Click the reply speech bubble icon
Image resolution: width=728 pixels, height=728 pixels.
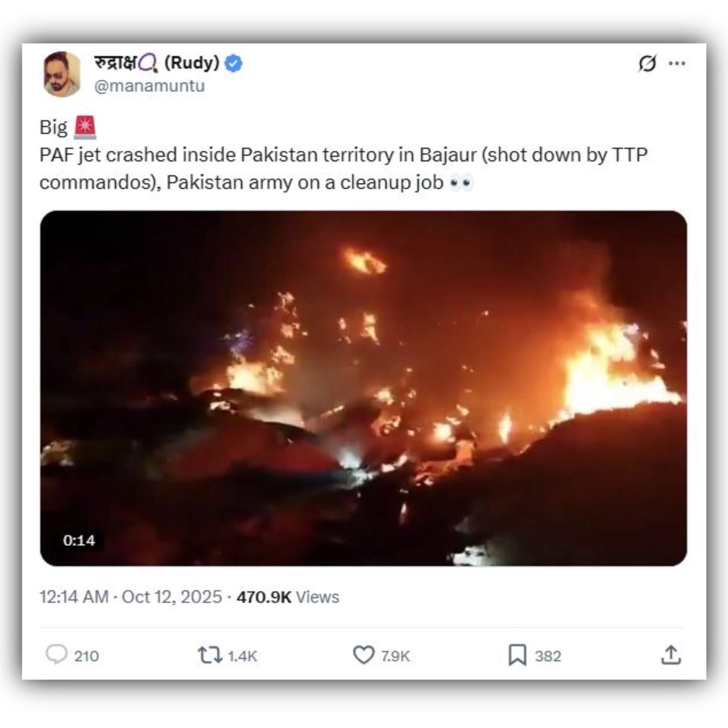[56, 655]
